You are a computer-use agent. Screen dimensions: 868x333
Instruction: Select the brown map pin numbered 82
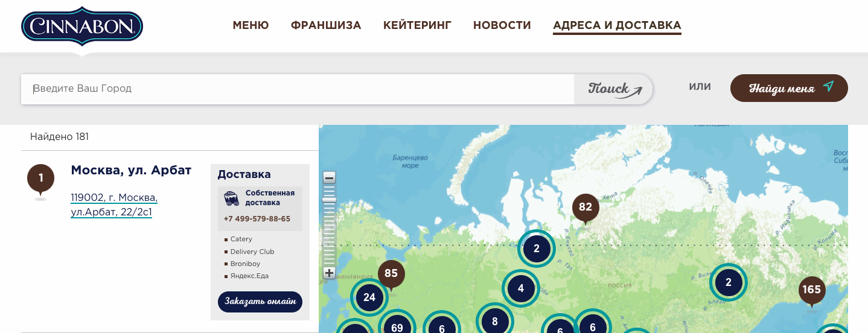[586, 208]
